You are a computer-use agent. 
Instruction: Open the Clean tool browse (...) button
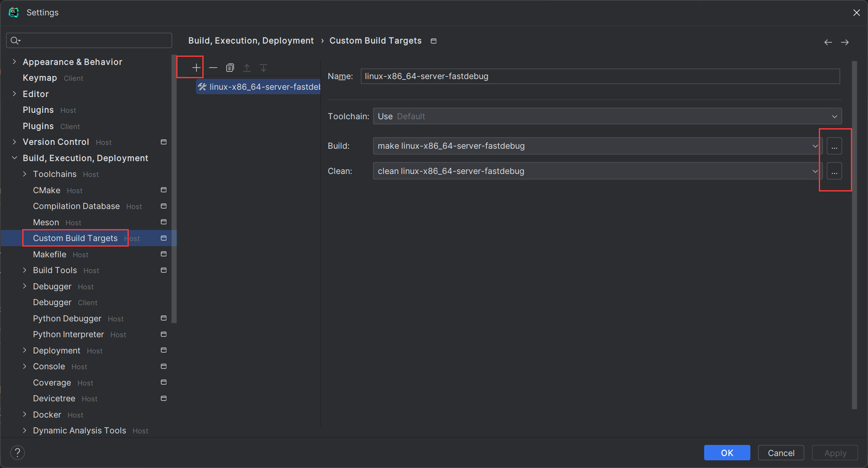tap(834, 171)
